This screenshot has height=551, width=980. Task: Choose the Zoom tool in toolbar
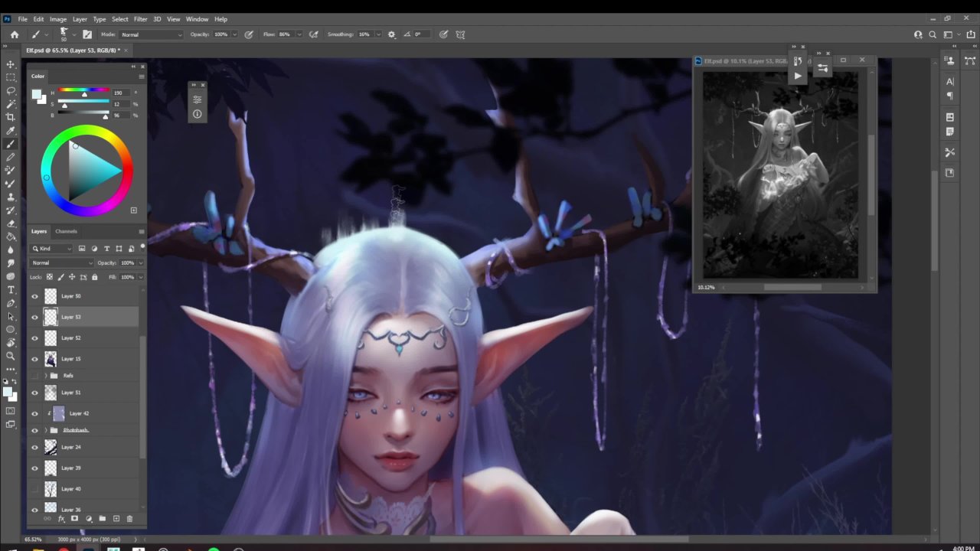(x=11, y=356)
